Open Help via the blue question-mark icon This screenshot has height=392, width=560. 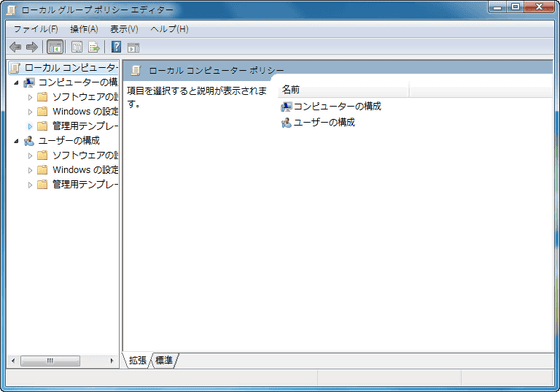click(x=116, y=47)
